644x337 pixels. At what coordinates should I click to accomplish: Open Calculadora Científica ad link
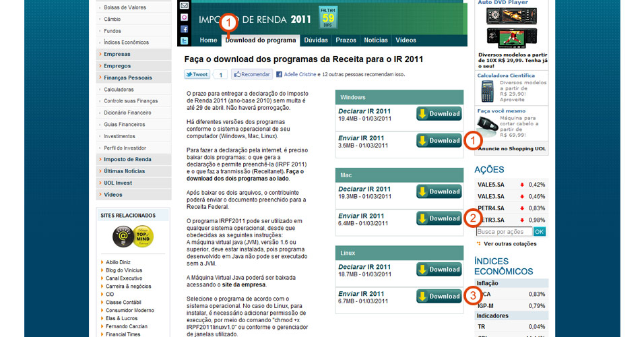(x=506, y=75)
